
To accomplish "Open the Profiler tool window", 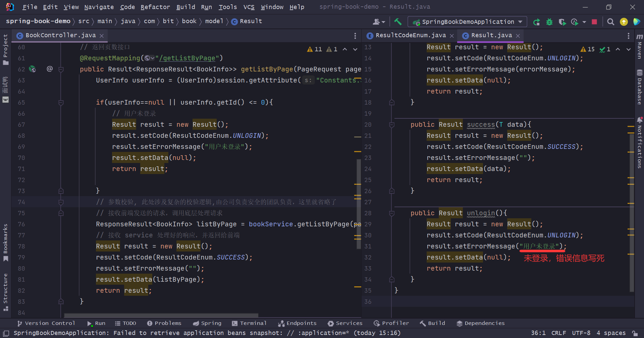I will pyautogui.click(x=391, y=323).
